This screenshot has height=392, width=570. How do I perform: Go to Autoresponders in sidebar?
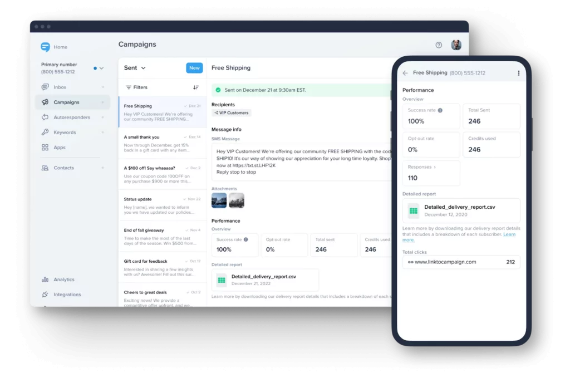tap(71, 117)
